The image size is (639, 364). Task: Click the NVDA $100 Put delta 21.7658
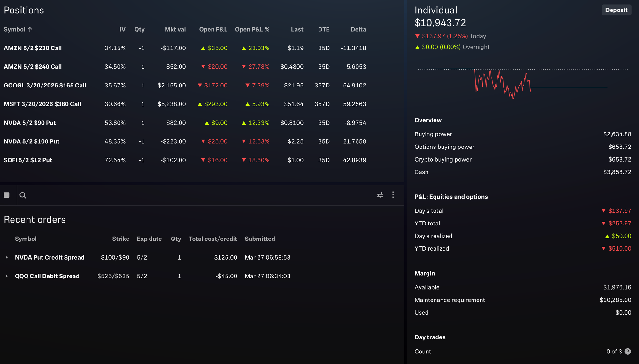pyautogui.click(x=354, y=141)
